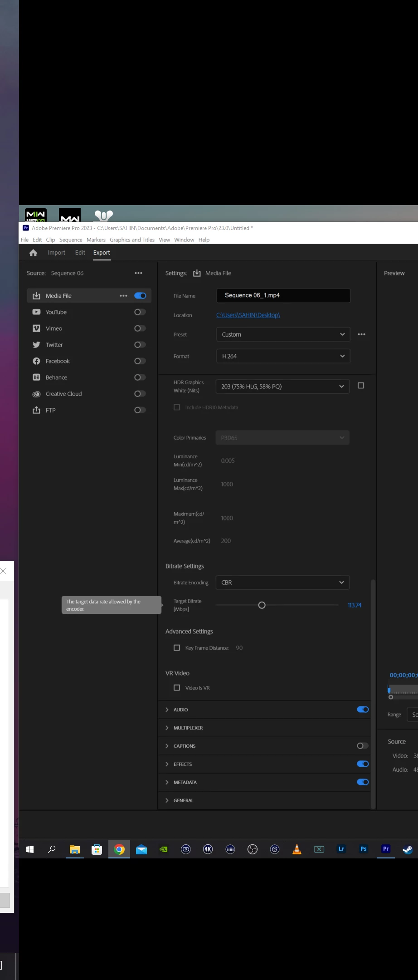Disable the Media File export toggle
This screenshot has height=980, width=418.
(x=140, y=296)
